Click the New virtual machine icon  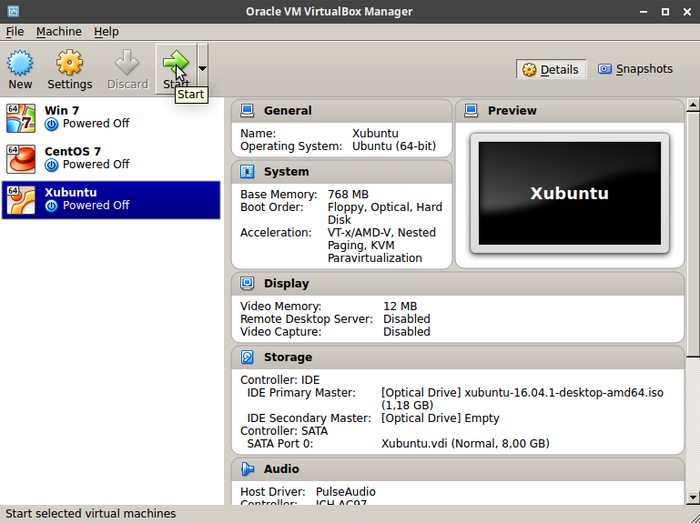pyautogui.click(x=20, y=62)
